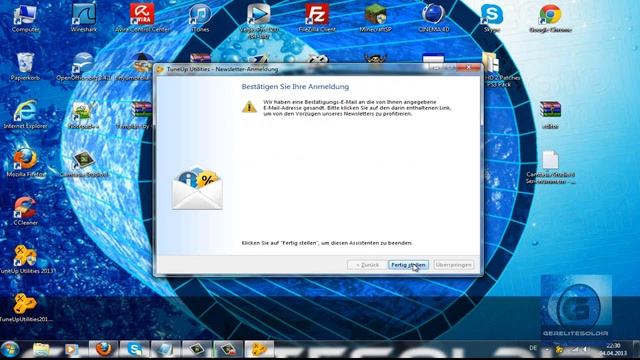
Task: Click the TuneUp icon in the system tray
Action: tap(559, 349)
